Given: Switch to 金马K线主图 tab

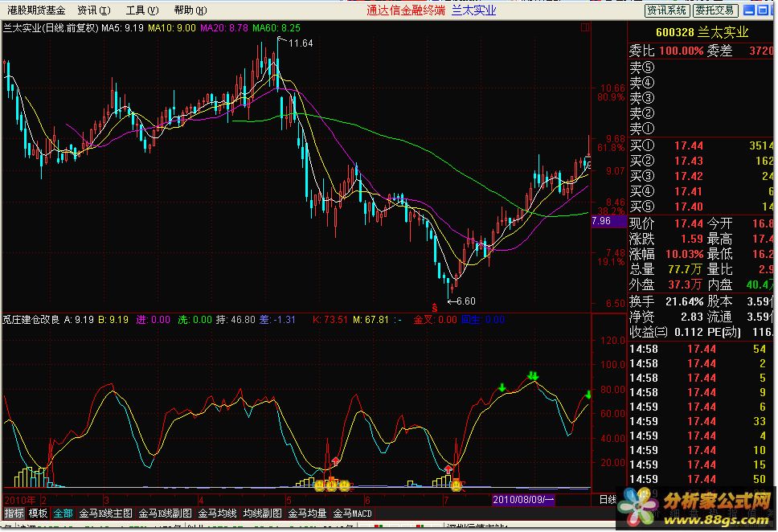Looking at the screenshot, I should pos(105,514).
